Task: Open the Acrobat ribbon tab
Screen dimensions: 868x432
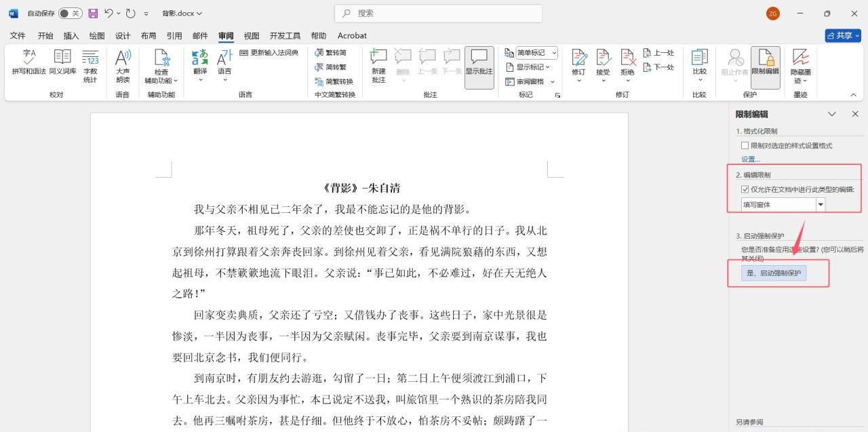Action: [x=351, y=35]
